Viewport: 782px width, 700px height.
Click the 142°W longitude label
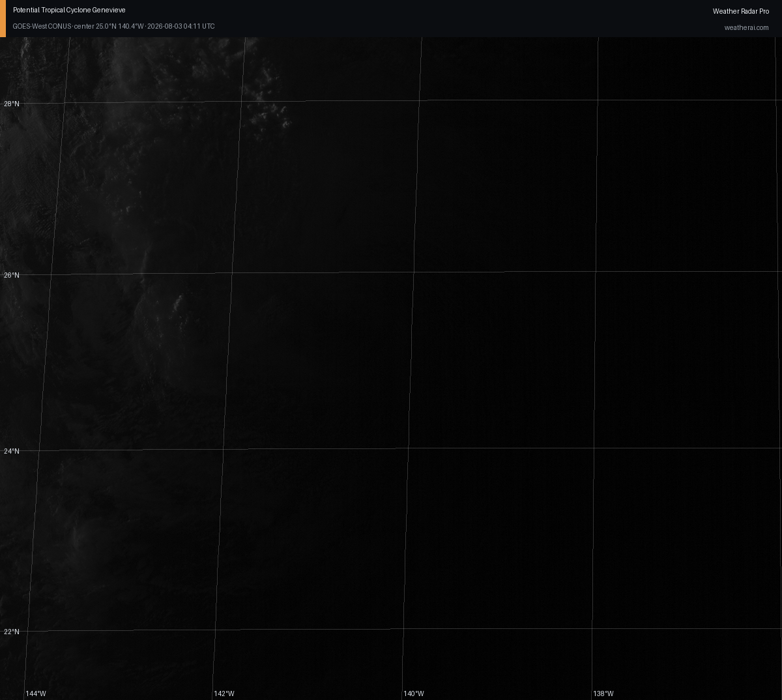click(x=224, y=694)
